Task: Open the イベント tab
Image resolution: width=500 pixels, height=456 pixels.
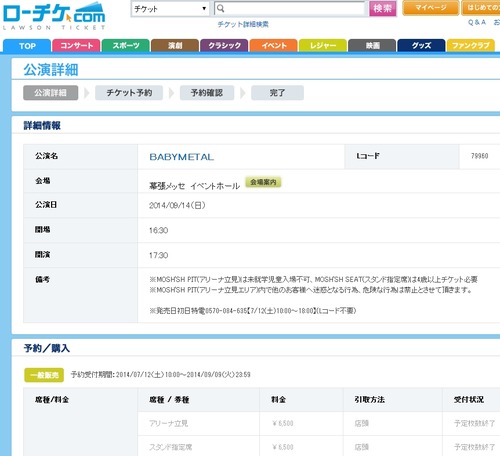Action: pos(274,46)
